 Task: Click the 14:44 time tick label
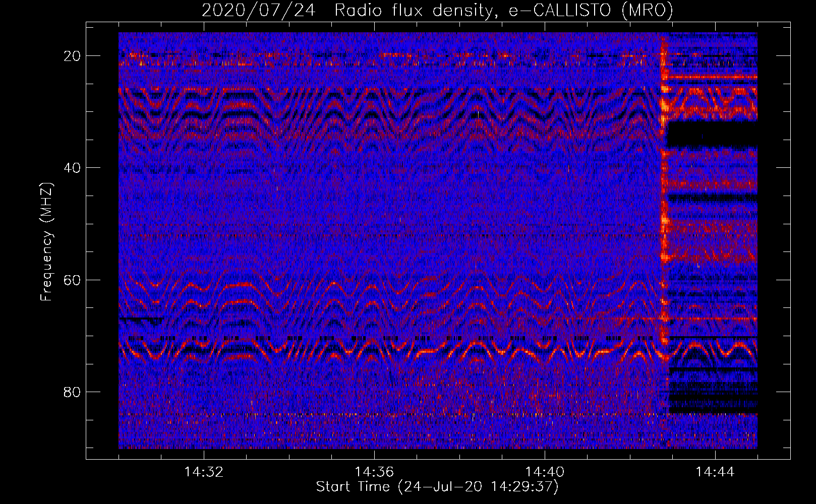715,472
